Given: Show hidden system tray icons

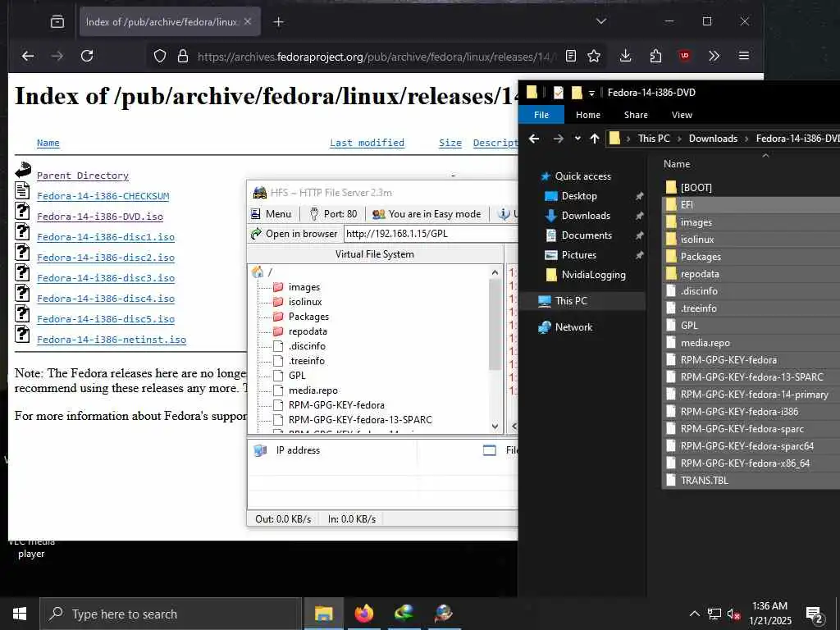Looking at the screenshot, I should 694,614.
